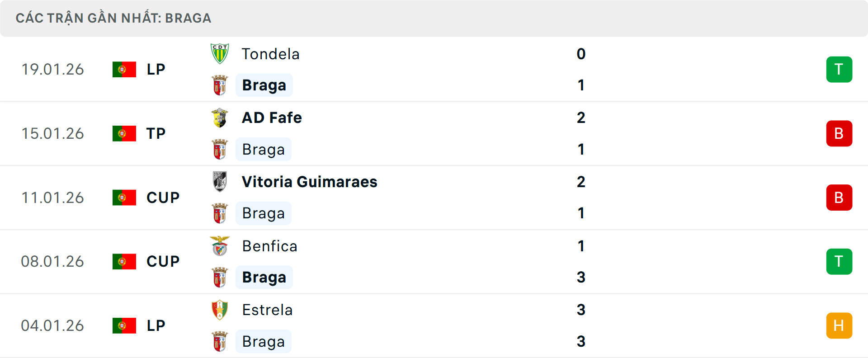Image resolution: width=868 pixels, height=358 pixels.
Task: Click the Tondela club crest icon
Action: click(220, 54)
